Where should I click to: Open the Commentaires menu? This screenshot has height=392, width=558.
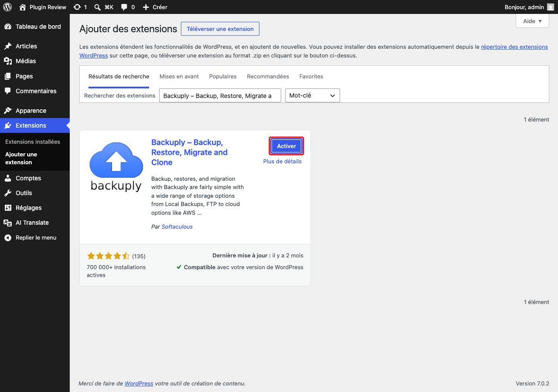click(x=35, y=91)
